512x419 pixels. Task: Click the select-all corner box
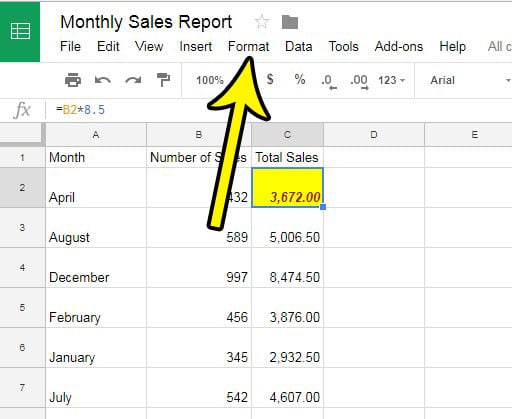(22, 134)
